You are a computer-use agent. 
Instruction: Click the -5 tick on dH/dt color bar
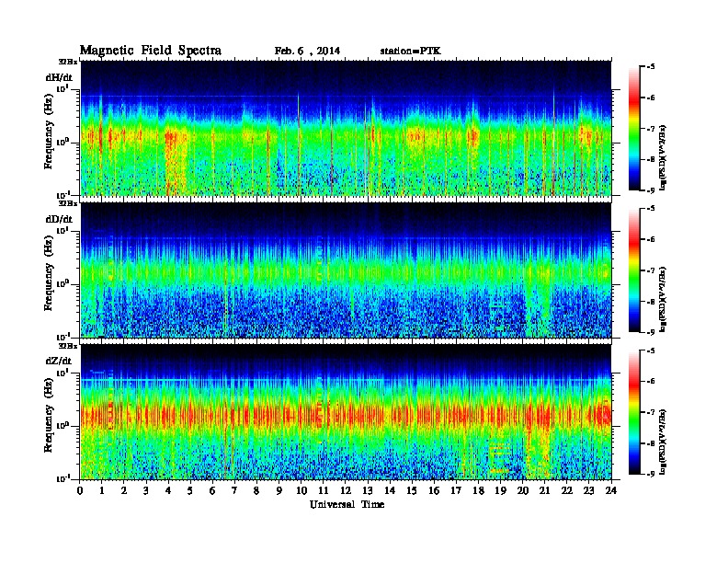pyautogui.click(x=651, y=67)
